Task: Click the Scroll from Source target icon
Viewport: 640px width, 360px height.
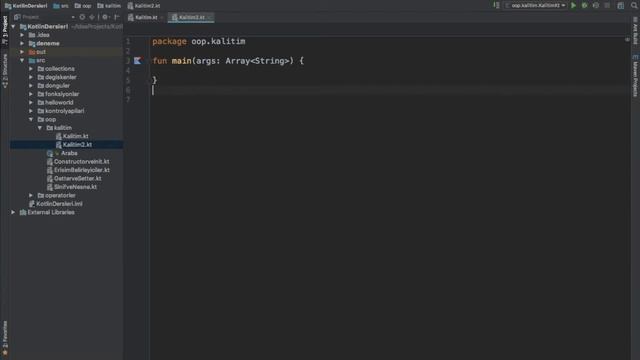Action: click(82, 17)
